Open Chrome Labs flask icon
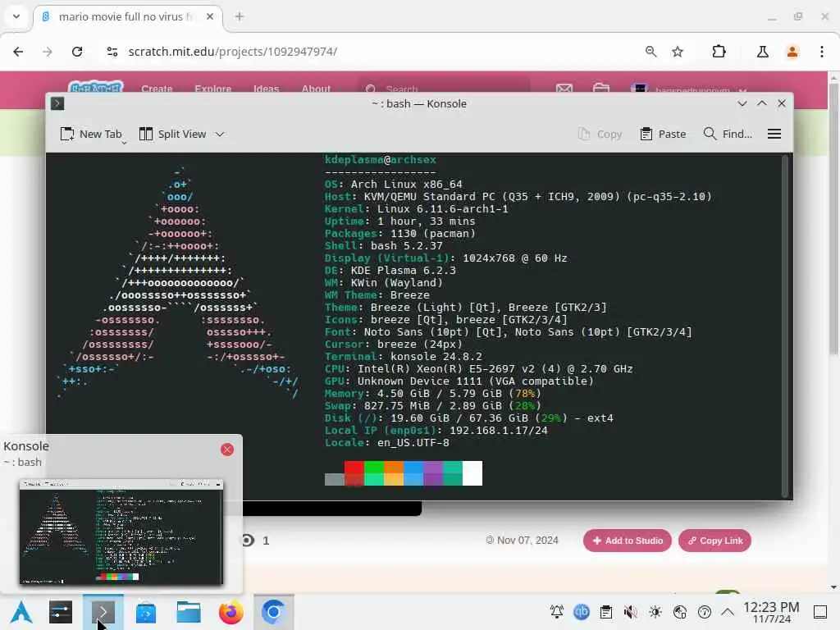The height and width of the screenshot is (630, 840). [763, 52]
